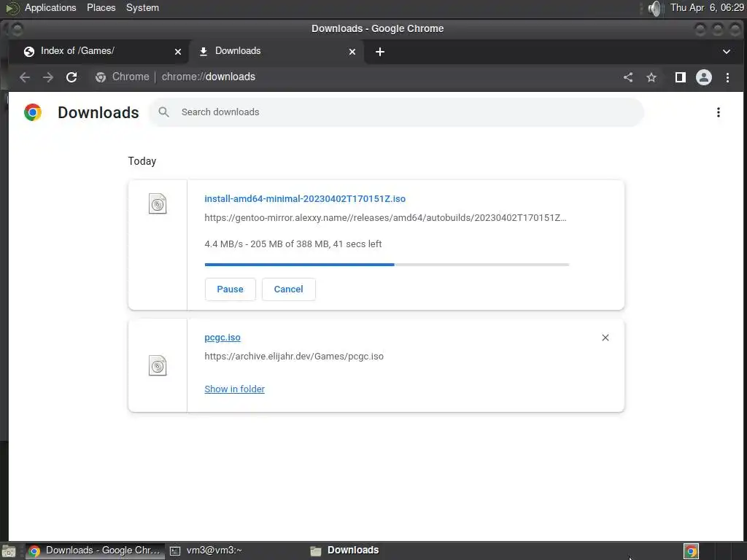Open the pcgc.iso file link
The width and height of the screenshot is (747, 560).
(222, 338)
